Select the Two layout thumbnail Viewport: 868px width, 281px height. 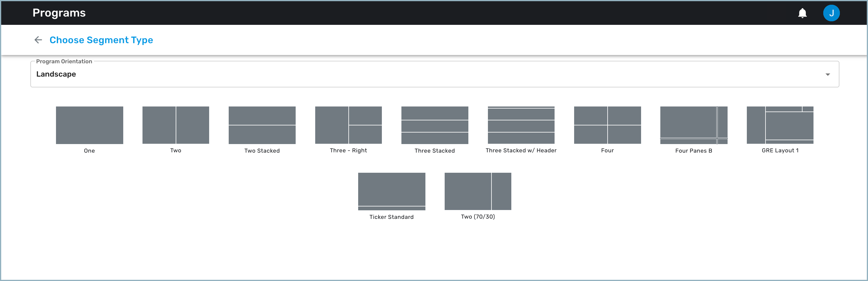(x=176, y=125)
